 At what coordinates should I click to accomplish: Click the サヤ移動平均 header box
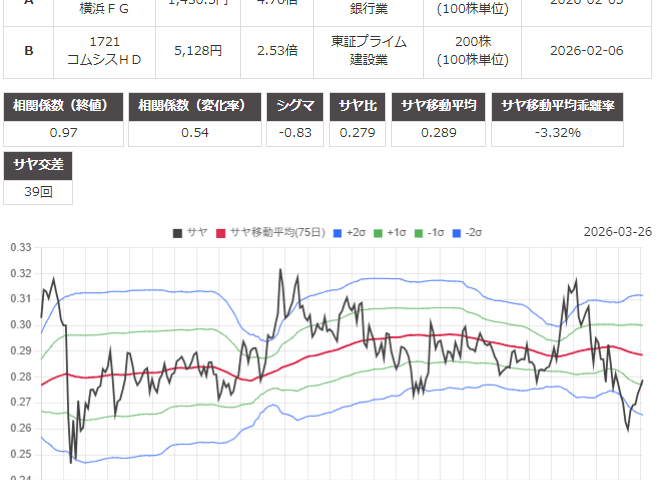(x=441, y=107)
